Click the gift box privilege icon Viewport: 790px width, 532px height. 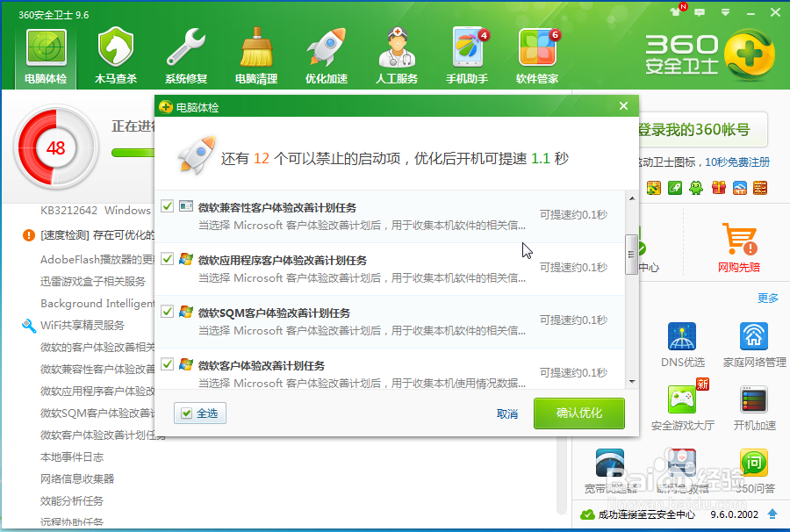(x=718, y=188)
